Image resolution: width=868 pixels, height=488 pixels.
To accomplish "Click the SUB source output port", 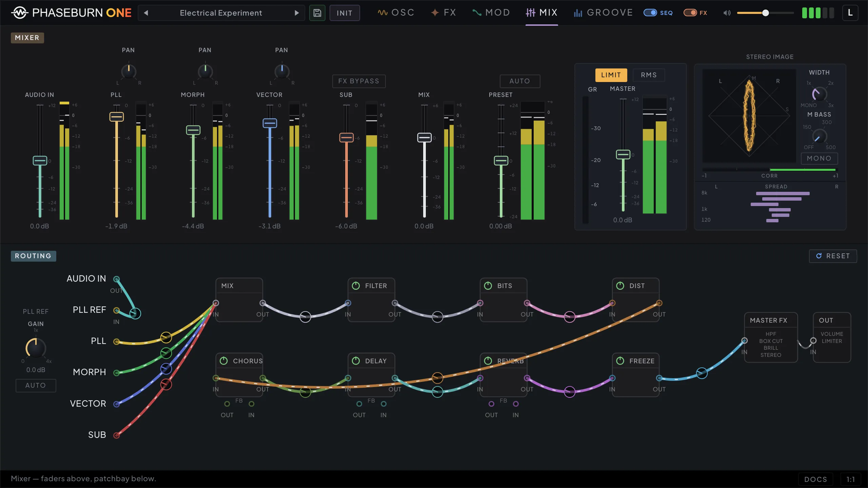I will click(116, 435).
